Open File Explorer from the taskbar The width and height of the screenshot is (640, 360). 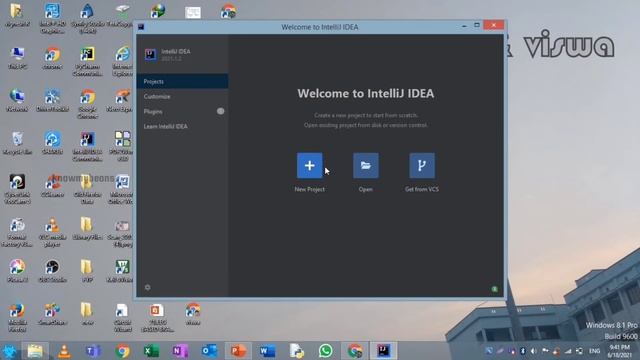pyautogui.click(x=35, y=351)
